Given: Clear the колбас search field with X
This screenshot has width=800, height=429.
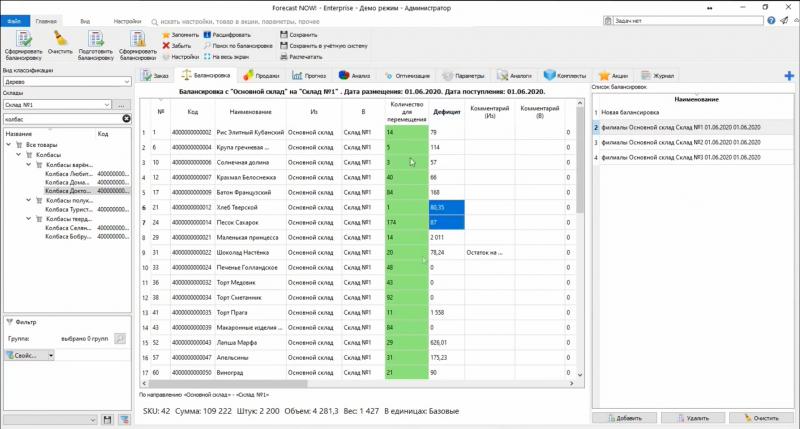Looking at the screenshot, I should [x=126, y=119].
